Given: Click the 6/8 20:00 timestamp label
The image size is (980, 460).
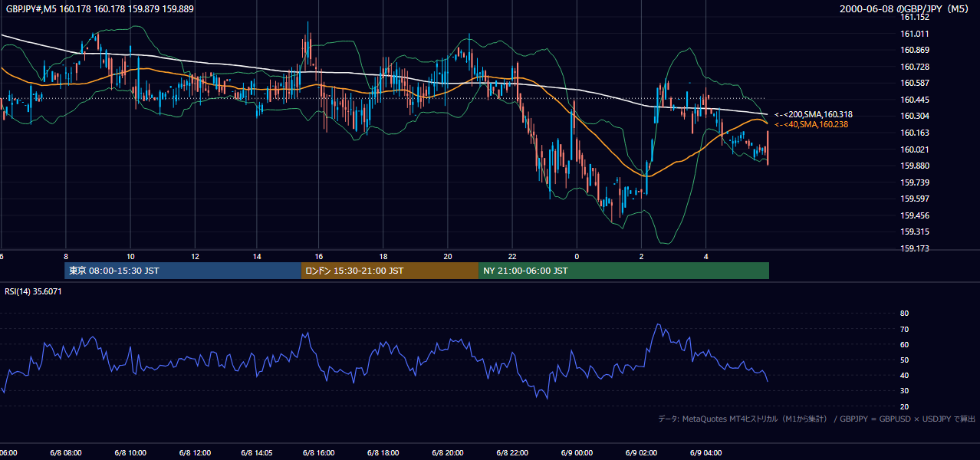Looking at the screenshot, I should [x=448, y=453].
